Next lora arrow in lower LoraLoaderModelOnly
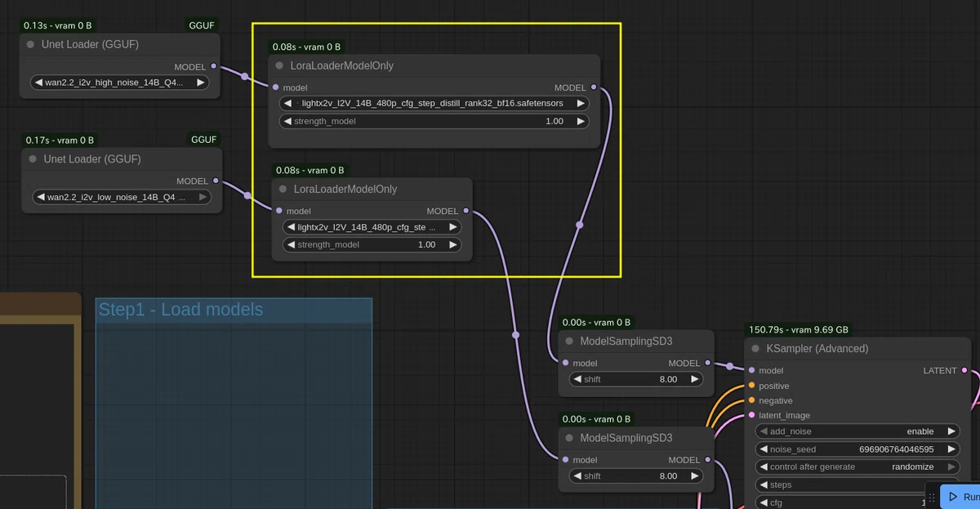 click(453, 227)
